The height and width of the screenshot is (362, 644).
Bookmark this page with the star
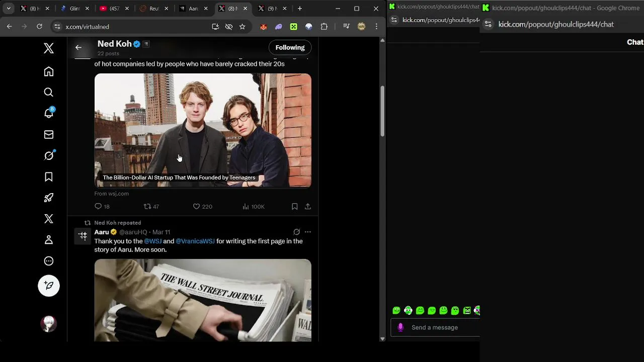[x=242, y=27]
